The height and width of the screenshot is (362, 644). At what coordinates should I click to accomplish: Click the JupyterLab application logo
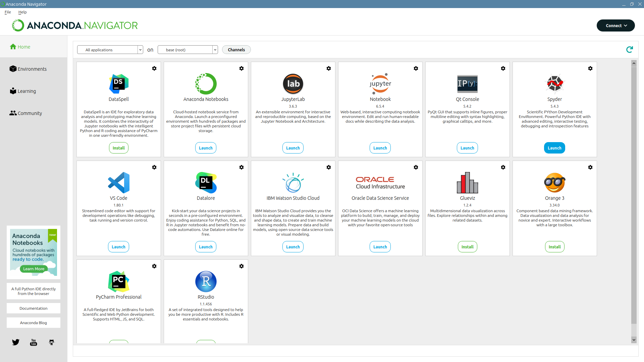[x=293, y=84]
